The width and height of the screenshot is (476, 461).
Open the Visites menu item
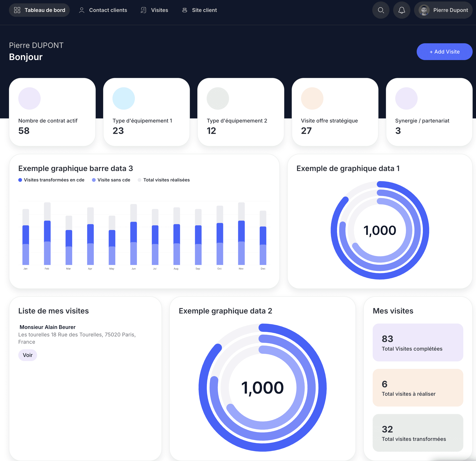tap(159, 10)
